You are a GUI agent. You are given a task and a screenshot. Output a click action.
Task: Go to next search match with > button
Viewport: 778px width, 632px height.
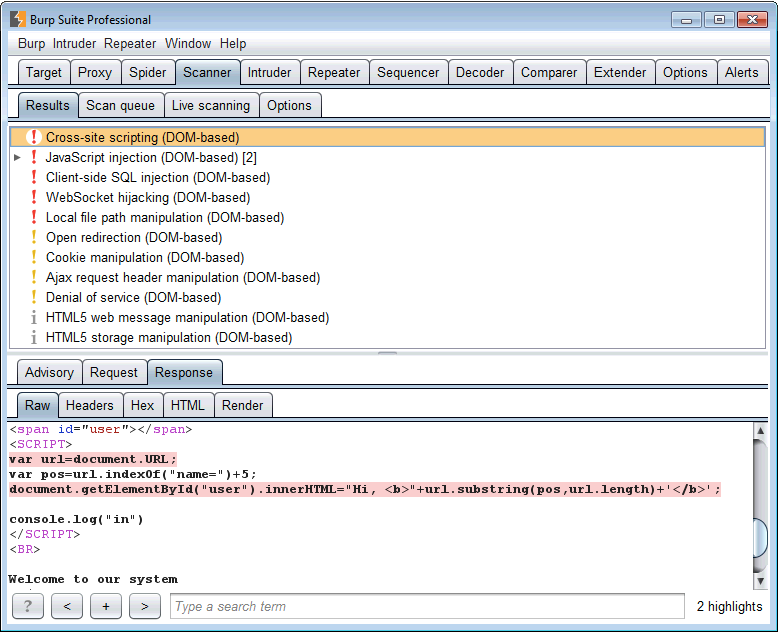[145, 606]
